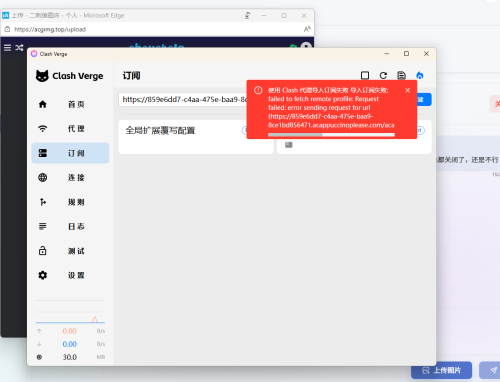This screenshot has height=382, width=500.
Task: Click the Clash Verge cat logo
Action: click(x=42, y=76)
